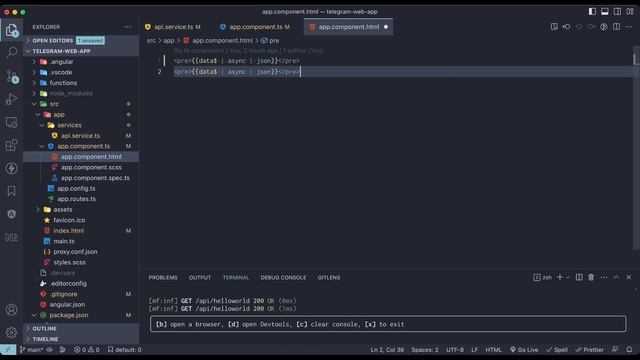Open the Manage gear icon
The height and width of the screenshot is (360, 640).
[x=11, y=333]
